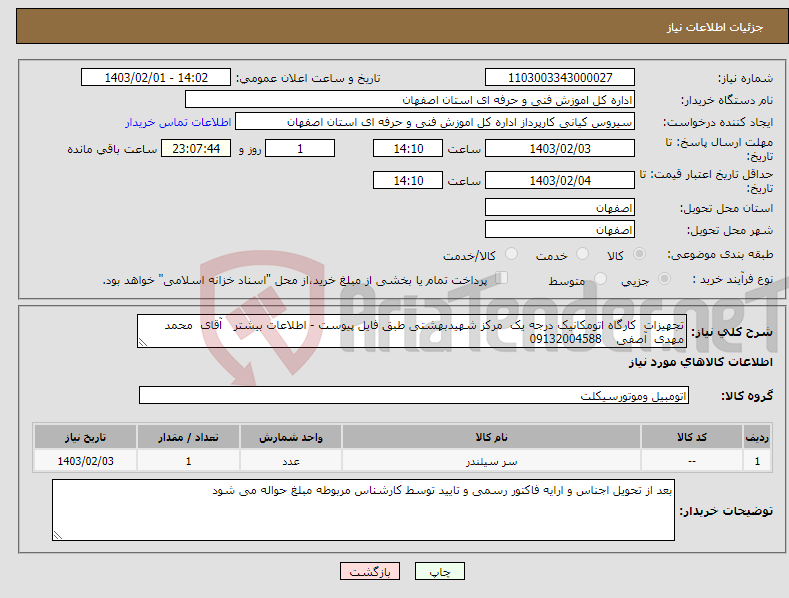This screenshot has width=789, height=598.
Task: Click the تاریخ نیاز column header
Action: (x=86, y=437)
